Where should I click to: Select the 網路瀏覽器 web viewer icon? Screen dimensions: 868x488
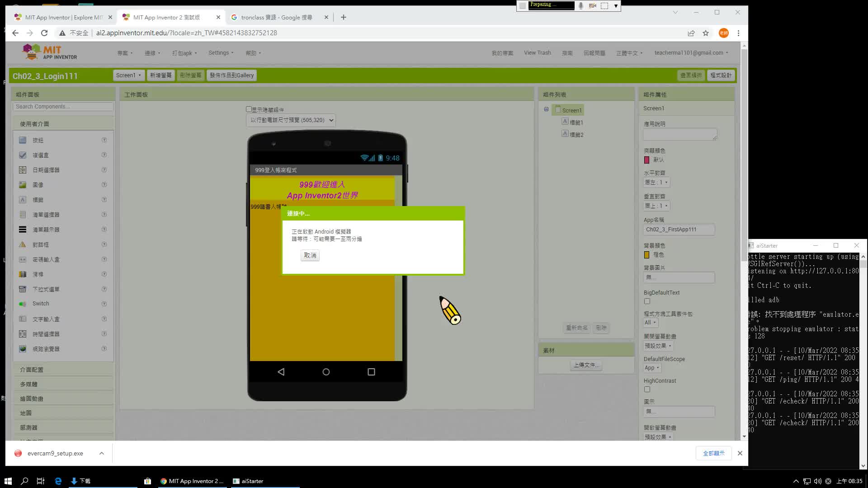click(23, 349)
